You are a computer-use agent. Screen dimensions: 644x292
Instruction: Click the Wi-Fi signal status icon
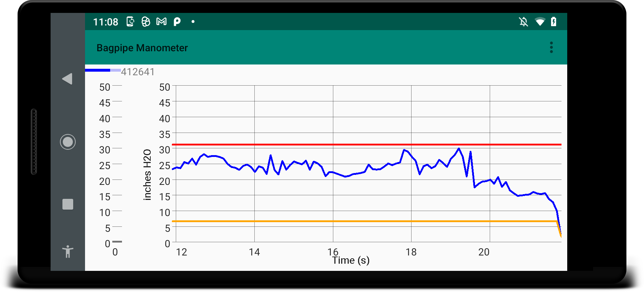(x=540, y=22)
